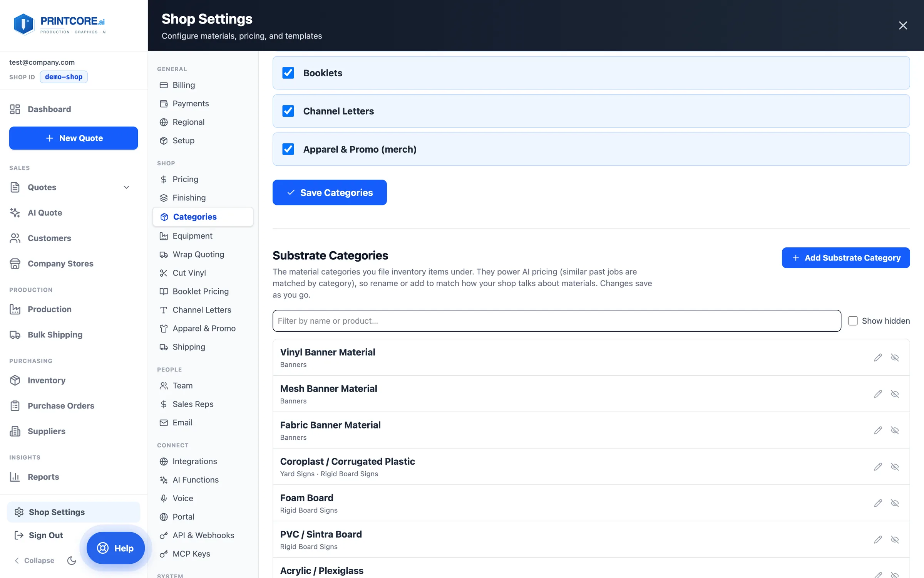Open the Integrations settings section

203,461
